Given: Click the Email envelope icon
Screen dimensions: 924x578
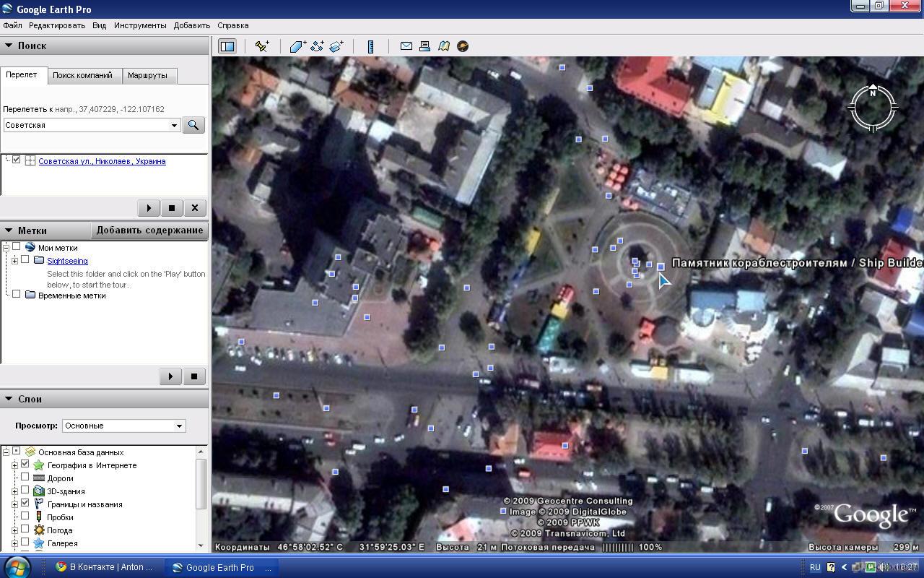Looking at the screenshot, I should pos(406,46).
